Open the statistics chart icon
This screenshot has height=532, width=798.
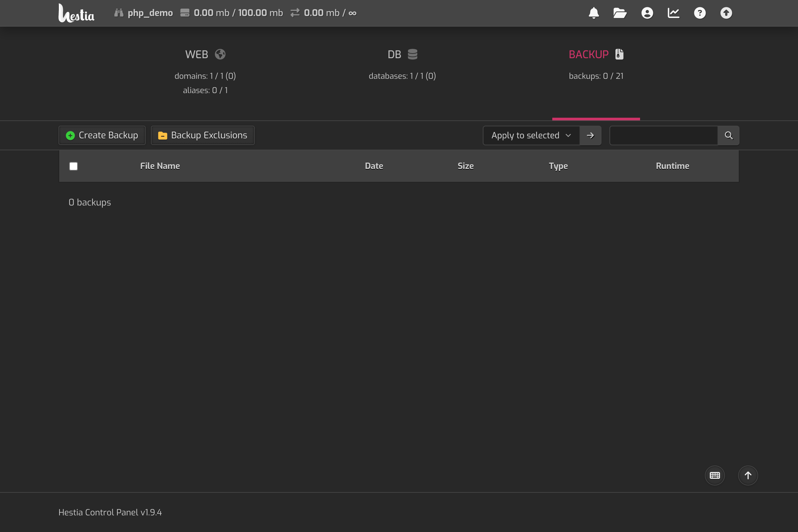[674, 13]
